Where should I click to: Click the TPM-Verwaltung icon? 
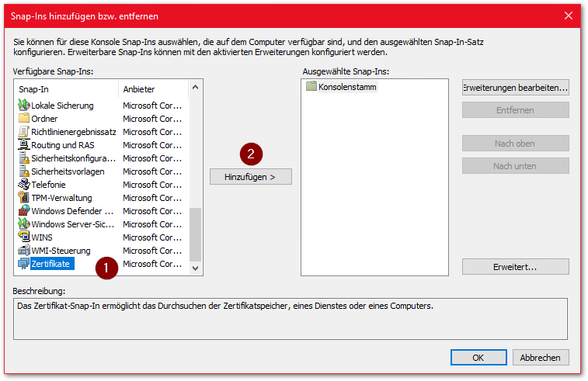click(23, 198)
